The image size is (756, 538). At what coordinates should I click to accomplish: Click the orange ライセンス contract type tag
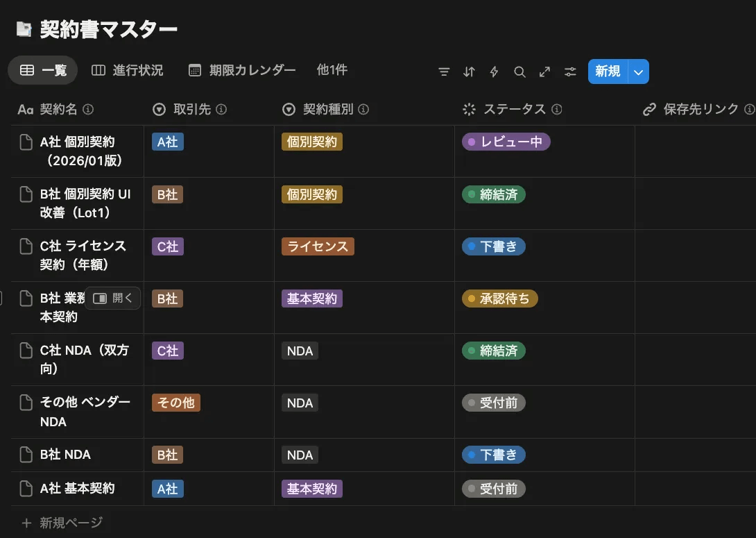pos(318,246)
